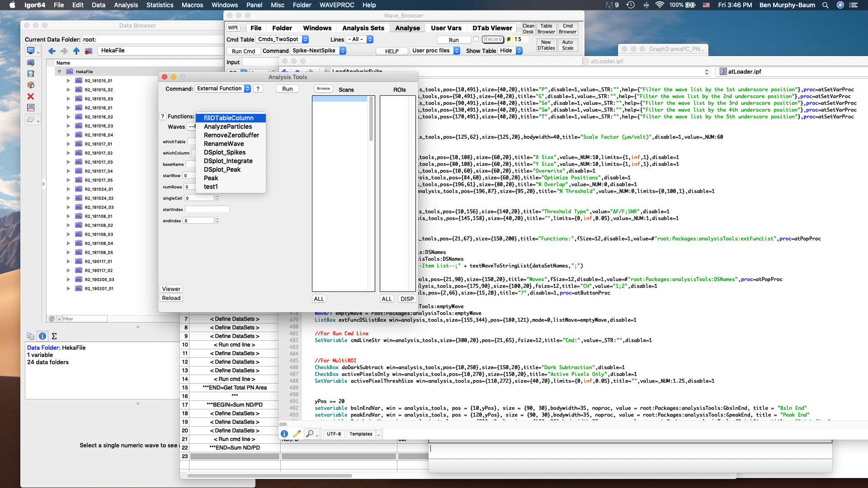Click the WIPE button
This screenshot has width=868, height=488.
[x=233, y=28]
